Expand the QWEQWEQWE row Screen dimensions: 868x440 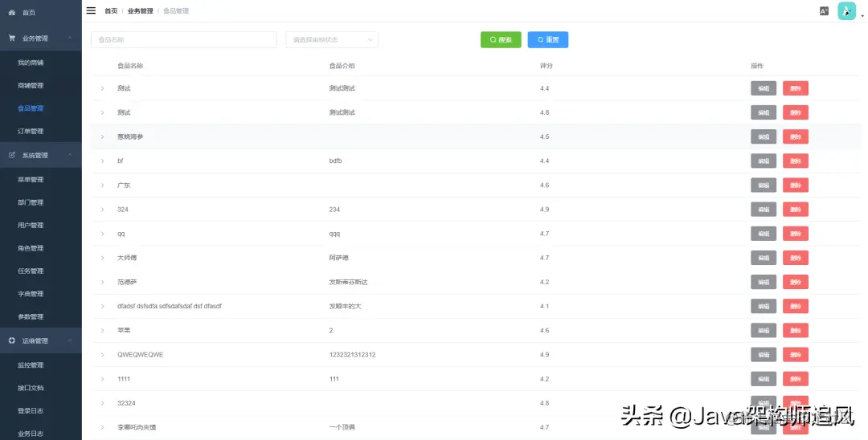[x=102, y=355]
